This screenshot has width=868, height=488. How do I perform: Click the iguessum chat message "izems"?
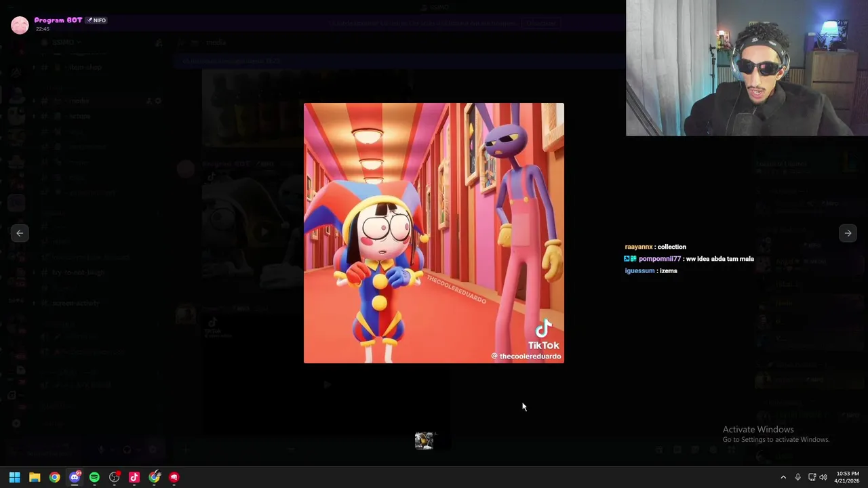[x=651, y=270]
